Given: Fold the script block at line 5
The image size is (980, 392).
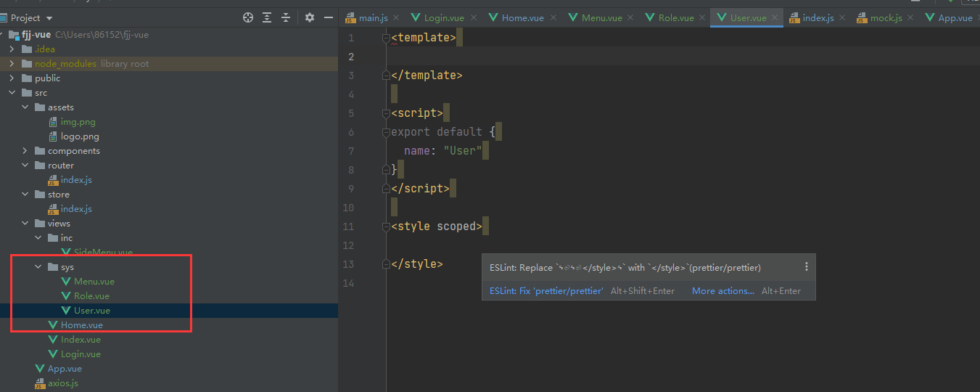Looking at the screenshot, I should (x=386, y=113).
